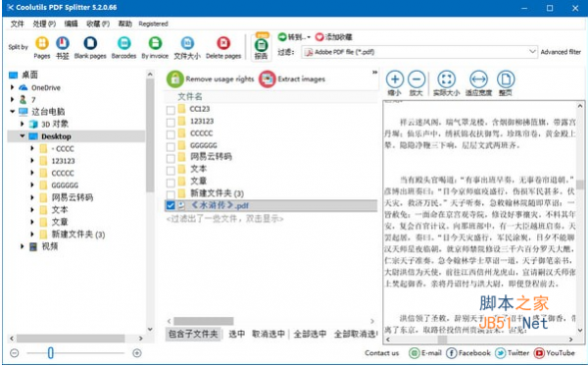Check 新建文件夹 (3) checkbox in file list

171,195
